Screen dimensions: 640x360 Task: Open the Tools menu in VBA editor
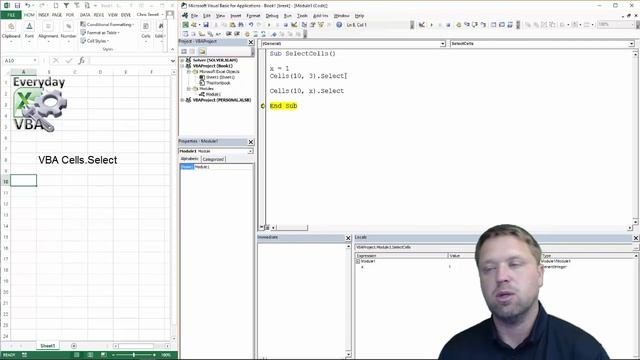302,16
